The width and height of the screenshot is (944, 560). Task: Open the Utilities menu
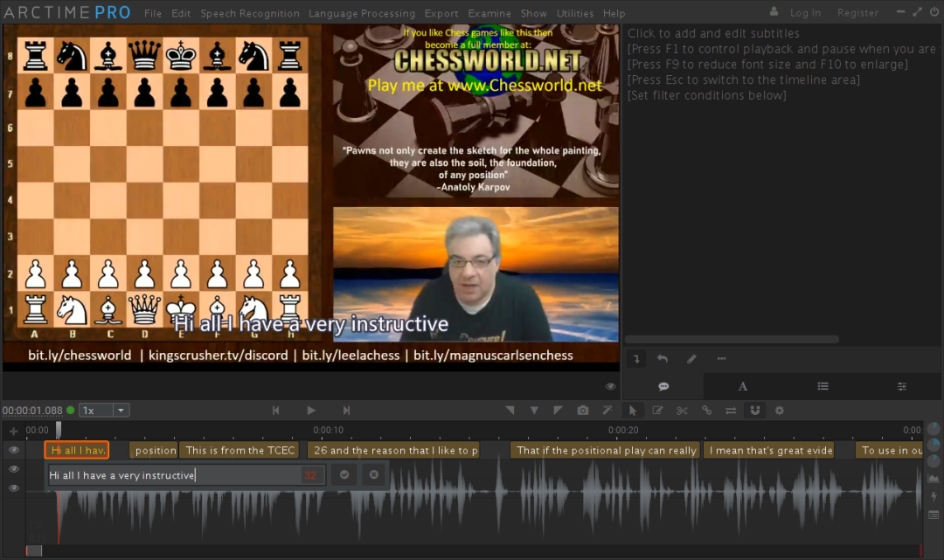(575, 13)
